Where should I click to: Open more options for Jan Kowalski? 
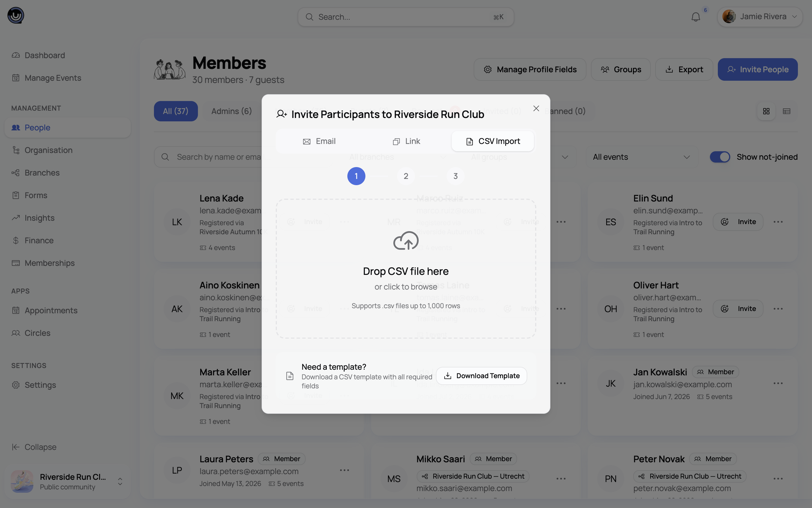point(778,383)
